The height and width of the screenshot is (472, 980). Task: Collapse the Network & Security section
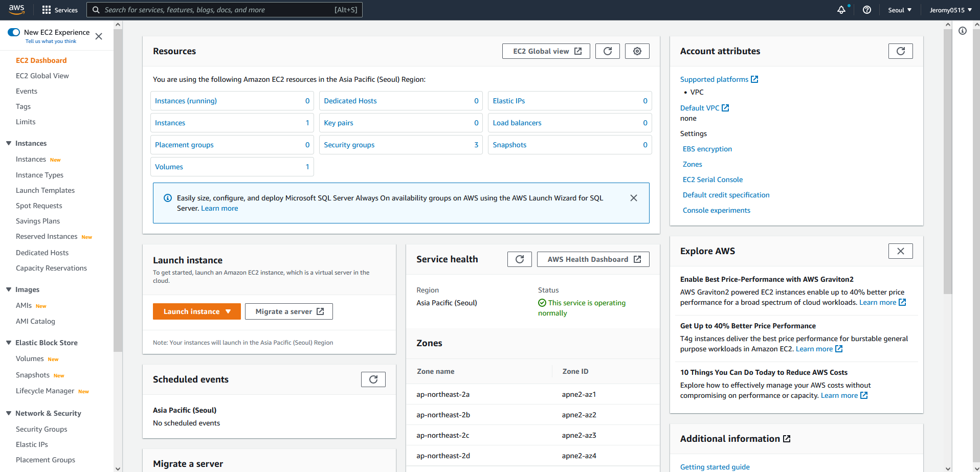click(x=9, y=413)
